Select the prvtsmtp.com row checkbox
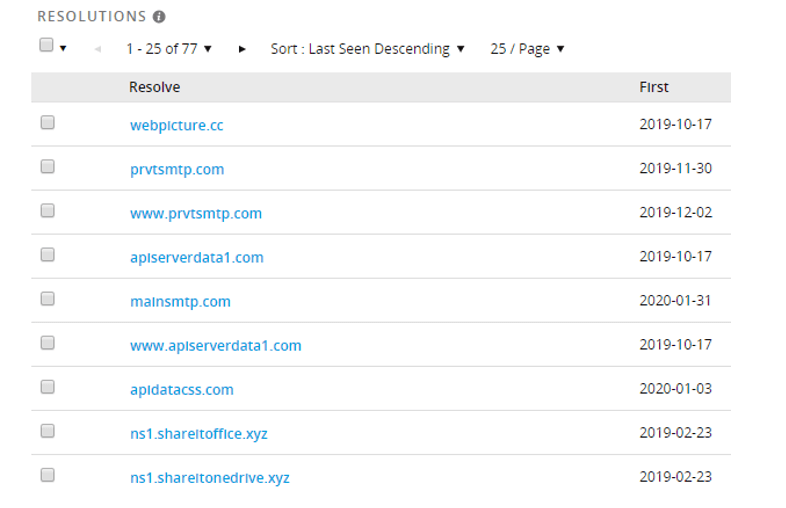Image resolution: width=786 pixels, height=508 pixels. tap(47, 167)
